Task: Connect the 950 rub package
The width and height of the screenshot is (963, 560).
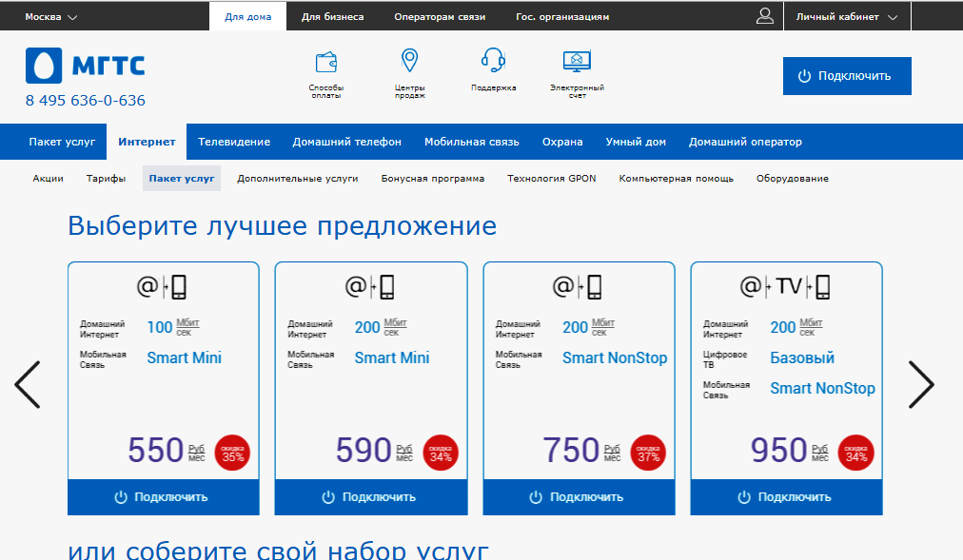Action: coord(786,497)
